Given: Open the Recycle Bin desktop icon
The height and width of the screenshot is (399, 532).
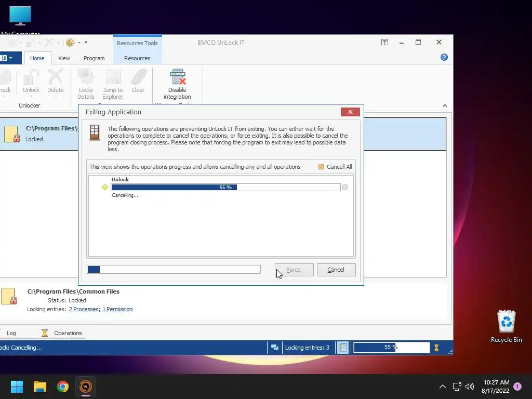Looking at the screenshot, I should click(506, 326).
